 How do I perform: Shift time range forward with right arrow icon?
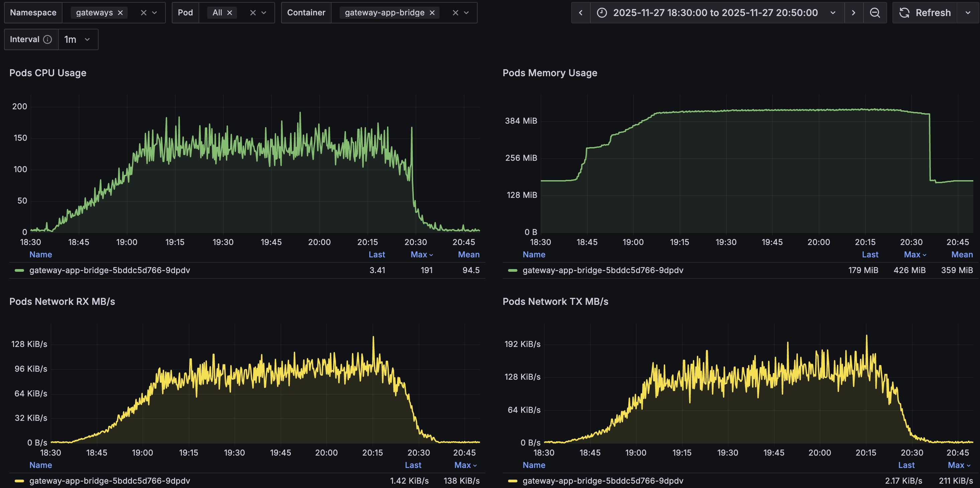coord(854,13)
